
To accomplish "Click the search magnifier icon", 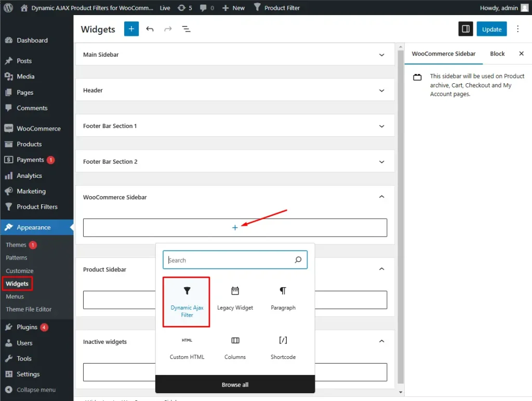I will click(x=298, y=260).
